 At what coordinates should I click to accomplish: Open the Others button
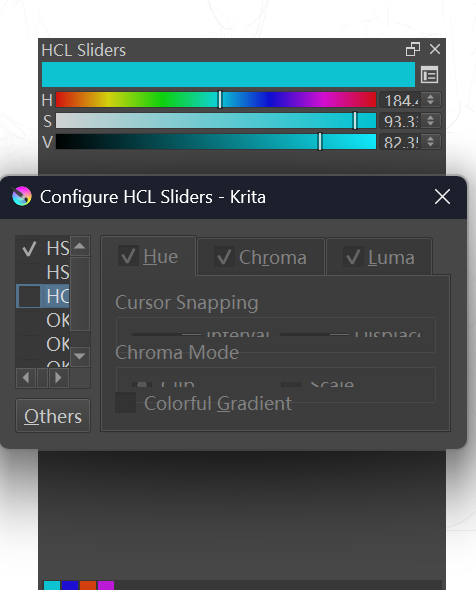pyautogui.click(x=53, y=416)
